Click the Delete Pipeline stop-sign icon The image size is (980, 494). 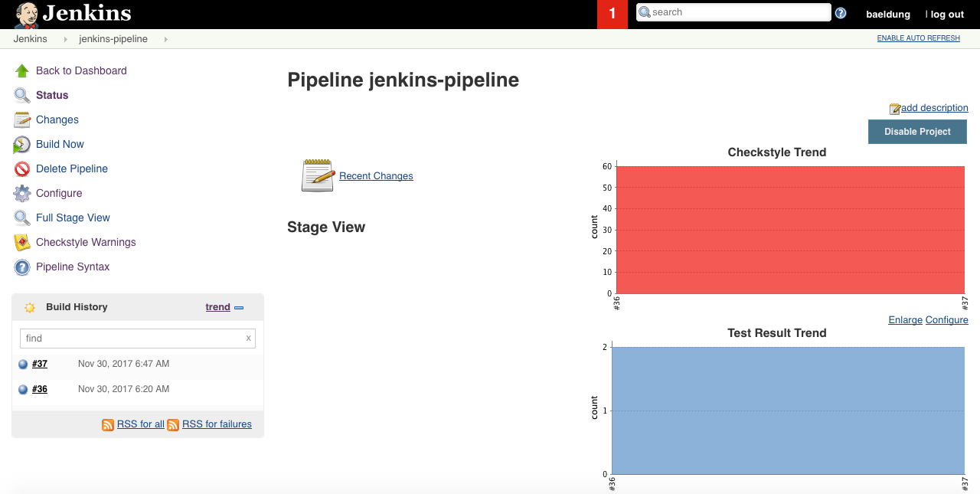(x=21, y=168)
